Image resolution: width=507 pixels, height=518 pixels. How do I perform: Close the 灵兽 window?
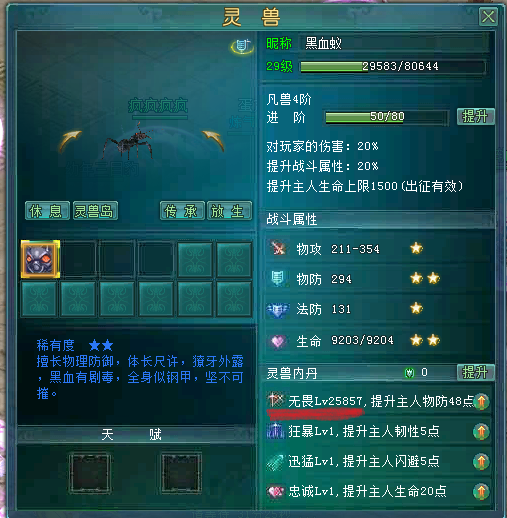tap(488, 17)
